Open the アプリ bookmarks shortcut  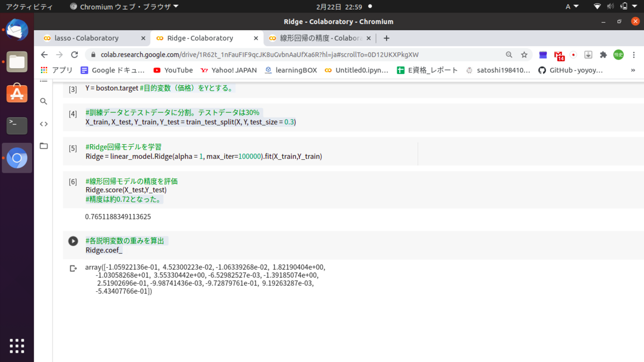[57, 70]
